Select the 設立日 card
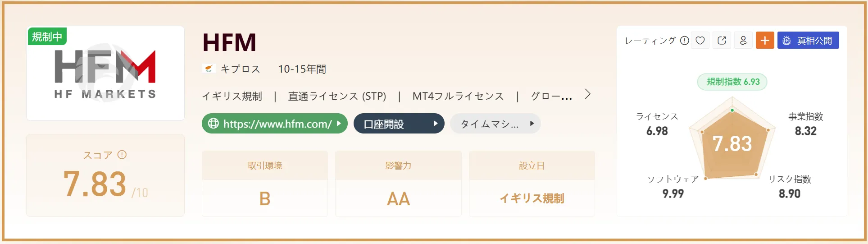868x244 pixels. pyautogui.click(x=532, y=184)
